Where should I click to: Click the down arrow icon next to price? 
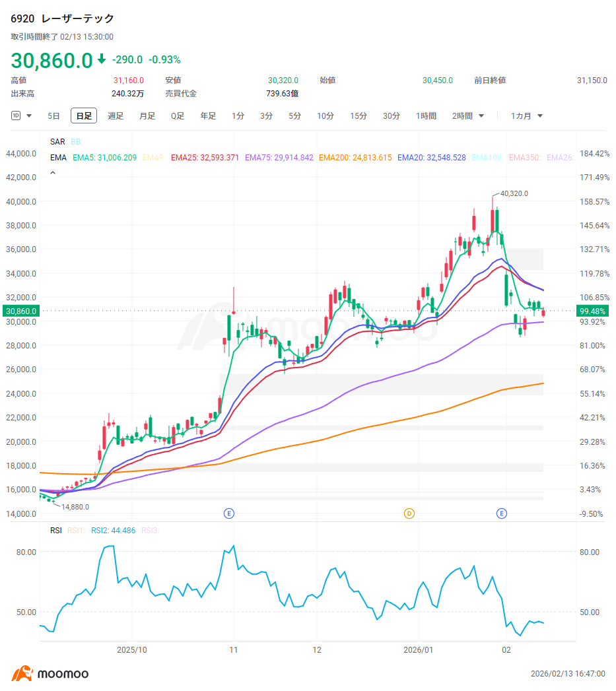102,59
